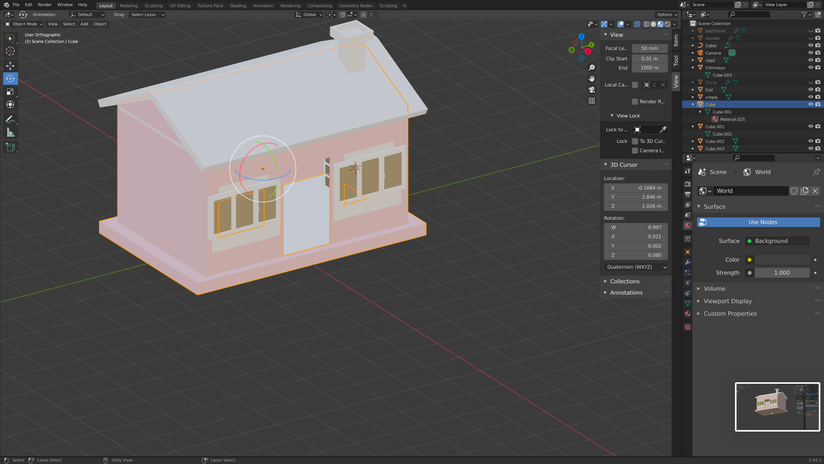Open the Output properties tab icon
The width and height of the screenshot is (824, 464).
click(x=687, y=194)
